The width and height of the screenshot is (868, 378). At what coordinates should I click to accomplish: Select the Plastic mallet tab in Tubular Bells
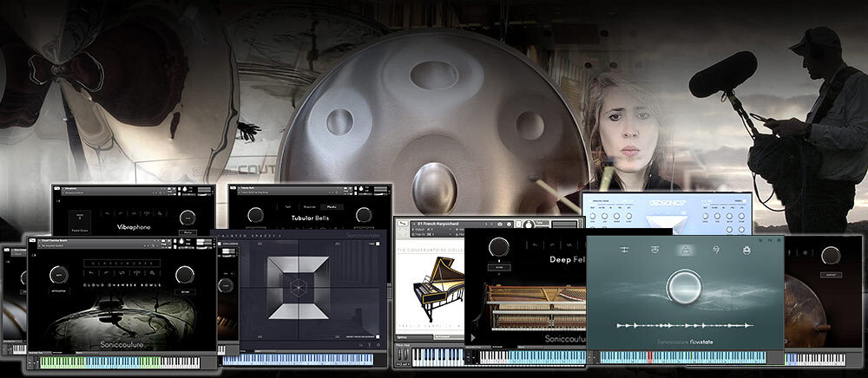332,206
